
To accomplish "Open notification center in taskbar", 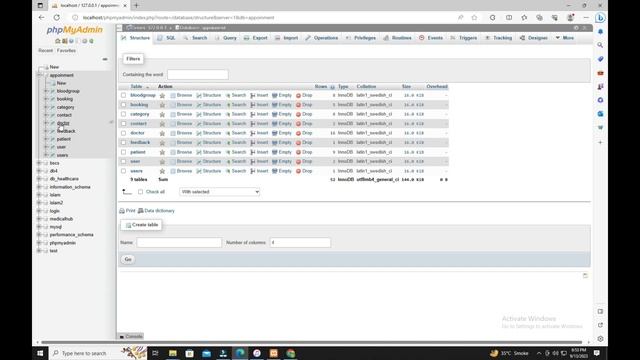I will [x=597, y=353].
